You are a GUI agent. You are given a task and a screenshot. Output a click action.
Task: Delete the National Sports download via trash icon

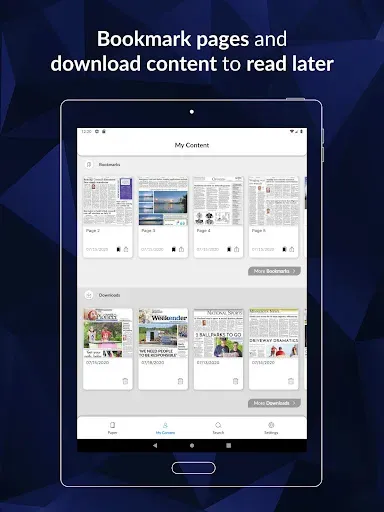(236, 381)
